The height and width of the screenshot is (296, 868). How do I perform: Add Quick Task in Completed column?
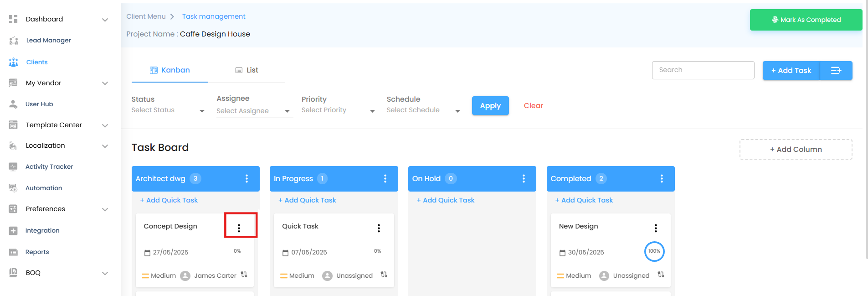pos(584,200)
